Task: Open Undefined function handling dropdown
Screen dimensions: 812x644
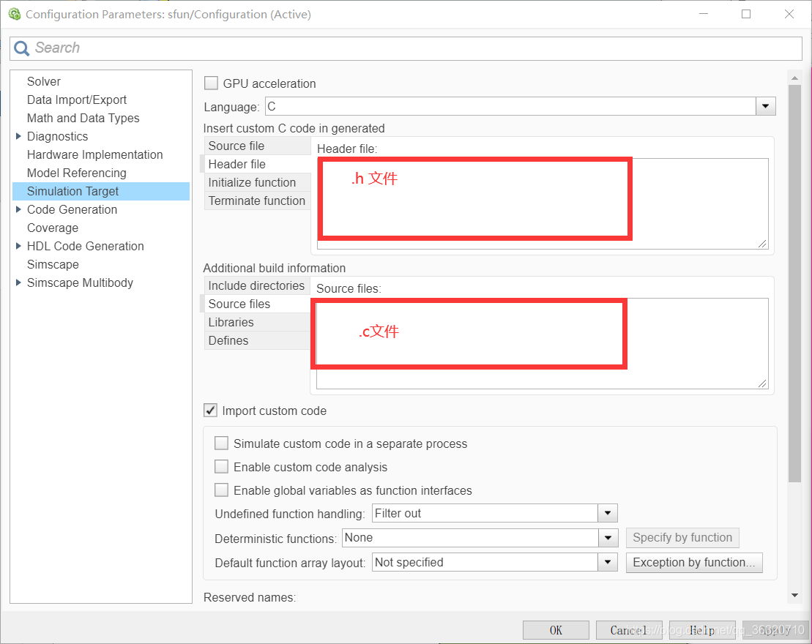Action: tap(608, 513)
